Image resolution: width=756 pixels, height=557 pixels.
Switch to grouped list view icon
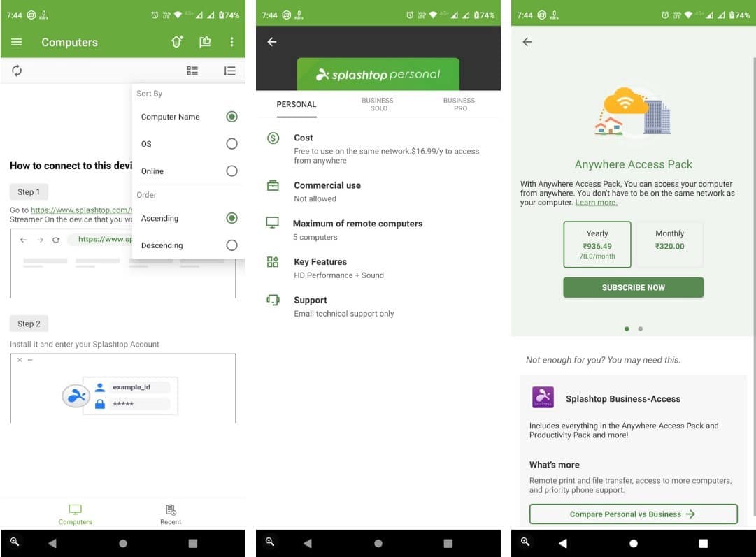click(x=192, y=71)
